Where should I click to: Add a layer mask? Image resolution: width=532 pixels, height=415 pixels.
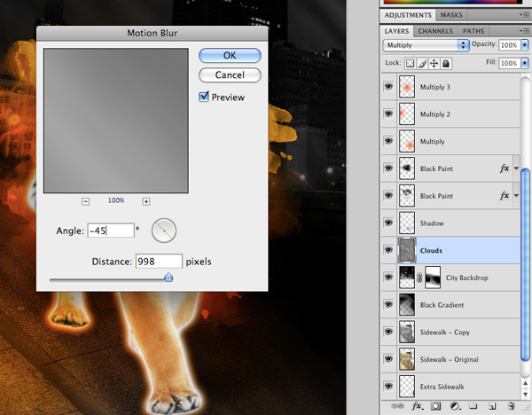point(436,406)
